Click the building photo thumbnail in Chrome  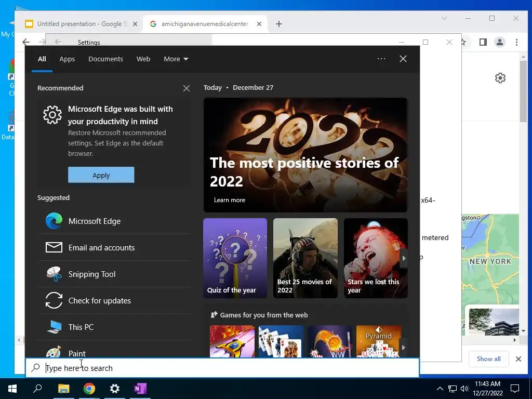click(x=494, y=322)
